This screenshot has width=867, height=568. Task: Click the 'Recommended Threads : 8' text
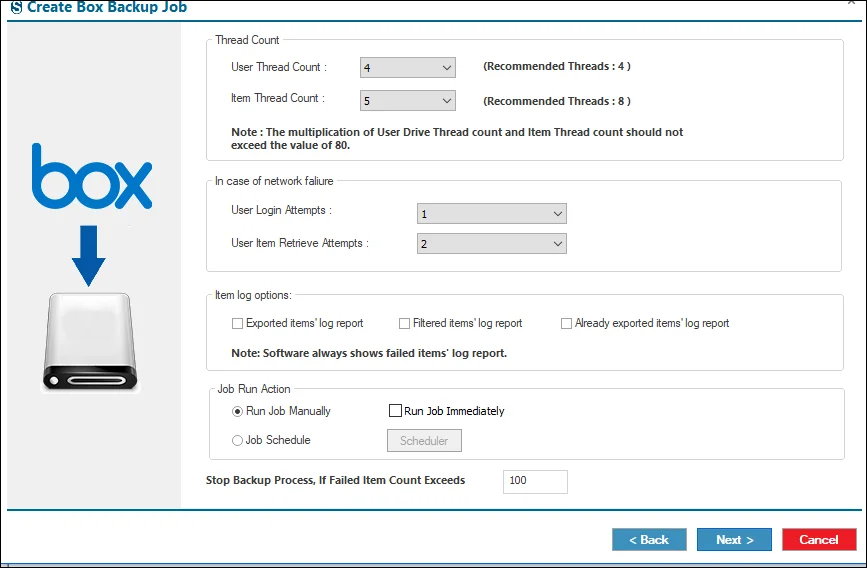(557, 101)
